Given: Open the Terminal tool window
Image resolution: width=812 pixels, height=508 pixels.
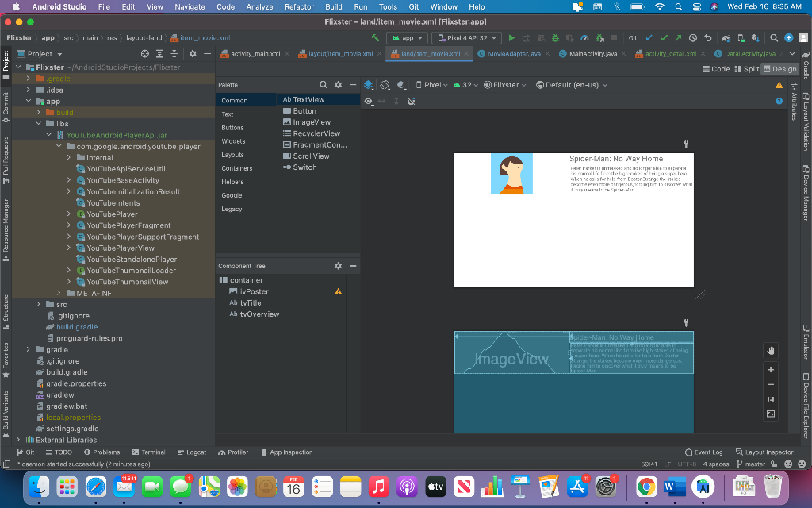Looking at the screenshot, I should (148, 452).
